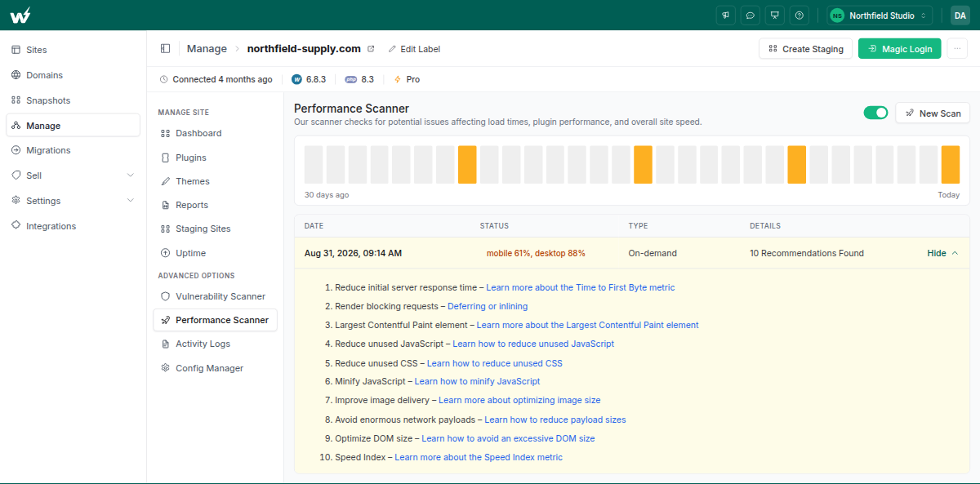Click the presentation board icon in header

pyautogui.click(x=774, y=15)
